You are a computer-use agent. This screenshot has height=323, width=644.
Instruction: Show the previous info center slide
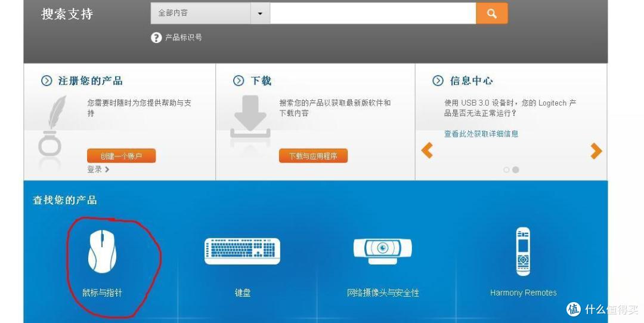[427, 150]
